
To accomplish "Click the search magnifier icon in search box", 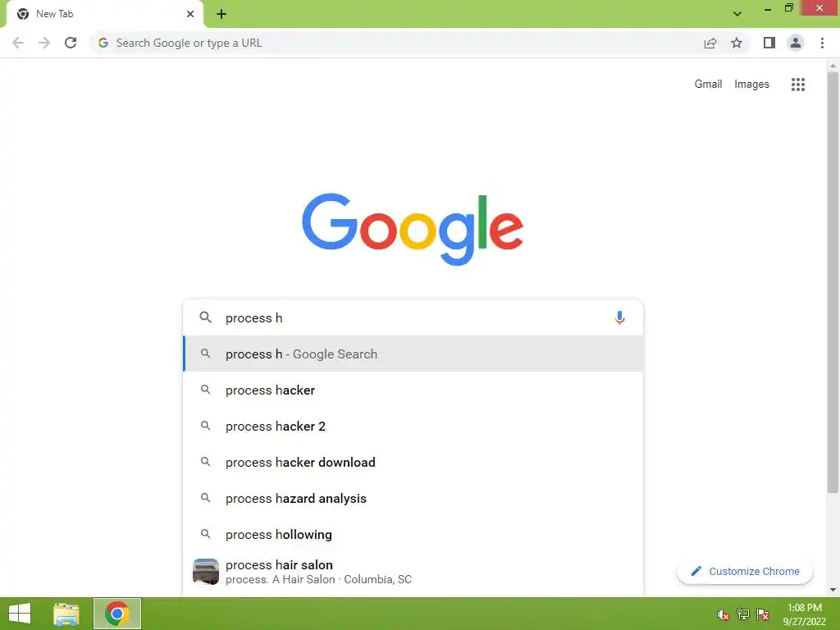I will pyautogui.click(x=205, y=317).
